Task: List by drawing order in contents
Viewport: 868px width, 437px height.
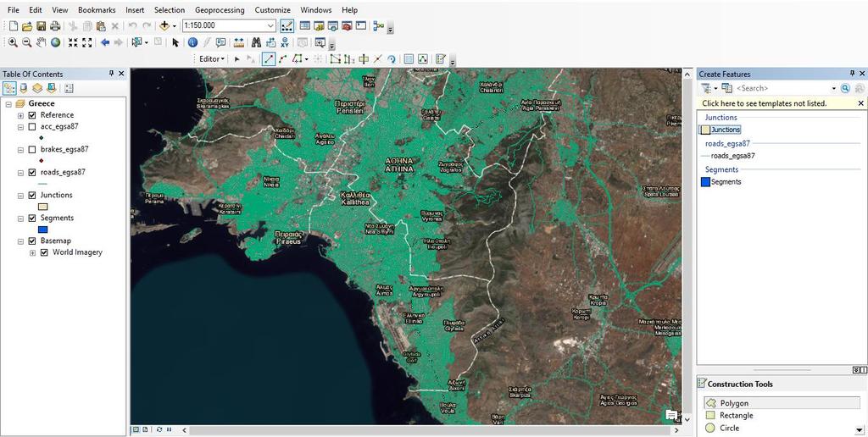Action: (9, 88)
